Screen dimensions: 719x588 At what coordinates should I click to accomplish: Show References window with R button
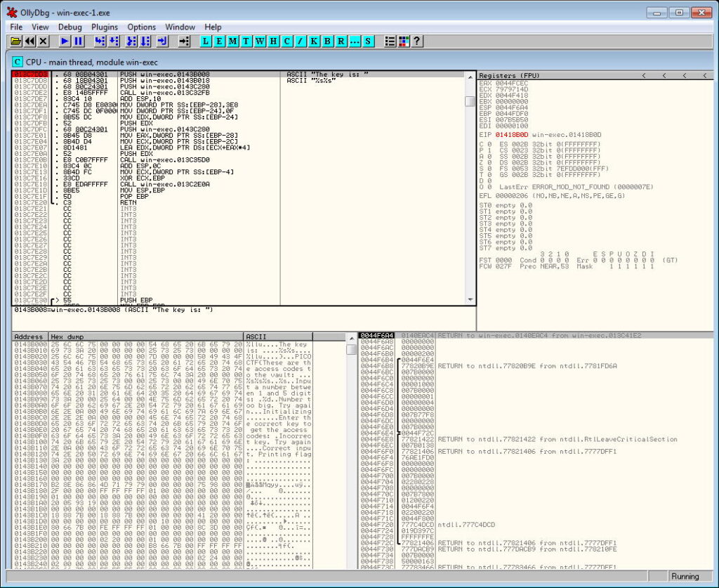tap(341, 41)
